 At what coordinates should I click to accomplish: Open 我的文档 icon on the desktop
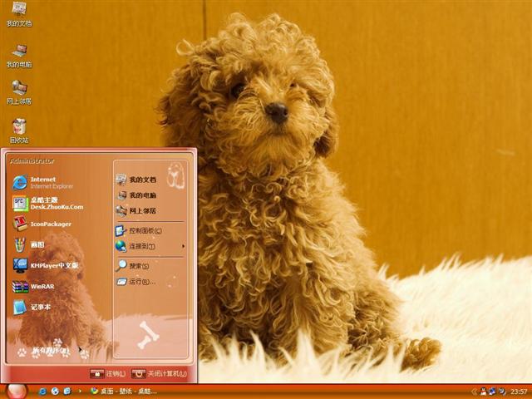click(19, 14)
